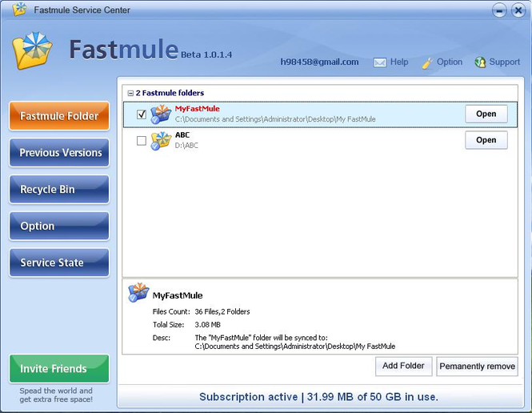Click the Fastmule logo folder icon
Viewport: 532px width, 413px height.
coord(32,50)
